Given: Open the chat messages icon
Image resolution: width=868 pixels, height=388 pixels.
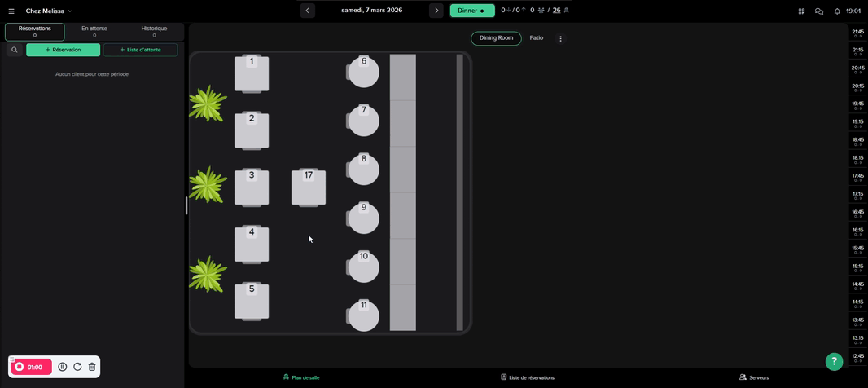Looking at the screenshot, I should tap(819, 11).
